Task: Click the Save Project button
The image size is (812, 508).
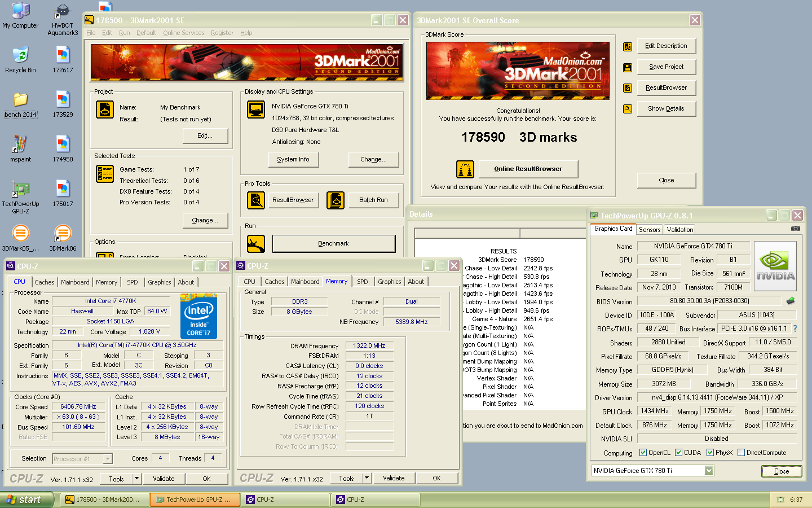Action: 667,67
